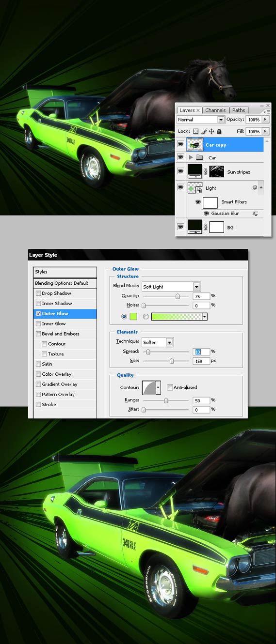
Task: Hide the Light layer
Action: coord(180,187)
